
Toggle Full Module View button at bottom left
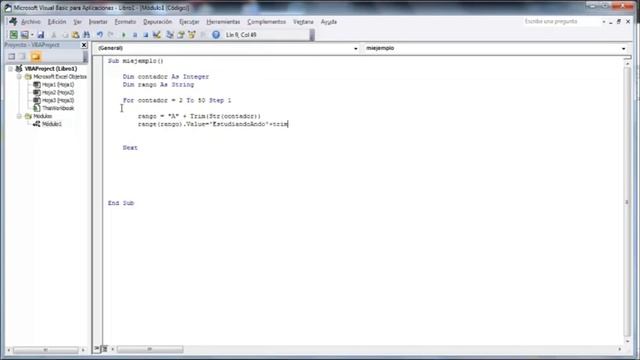[104, 349]
